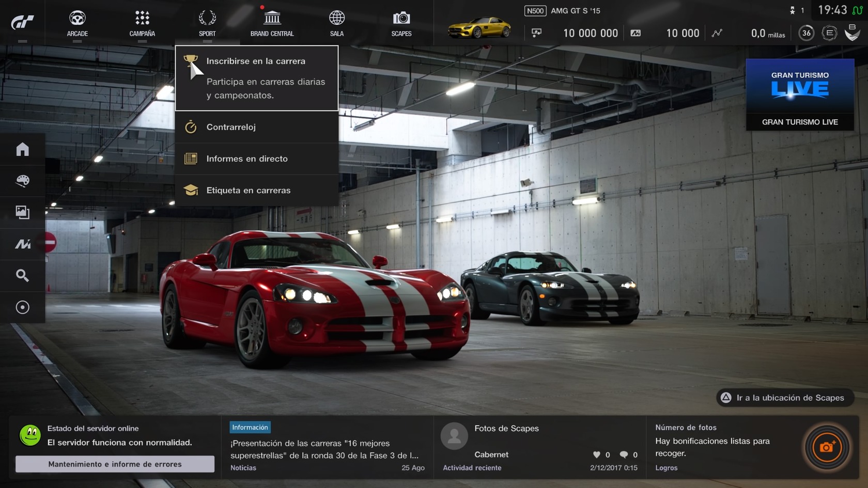Click the Home icon in the sidebar
This screenshot has width=868, height=488.
coord(22,149)
